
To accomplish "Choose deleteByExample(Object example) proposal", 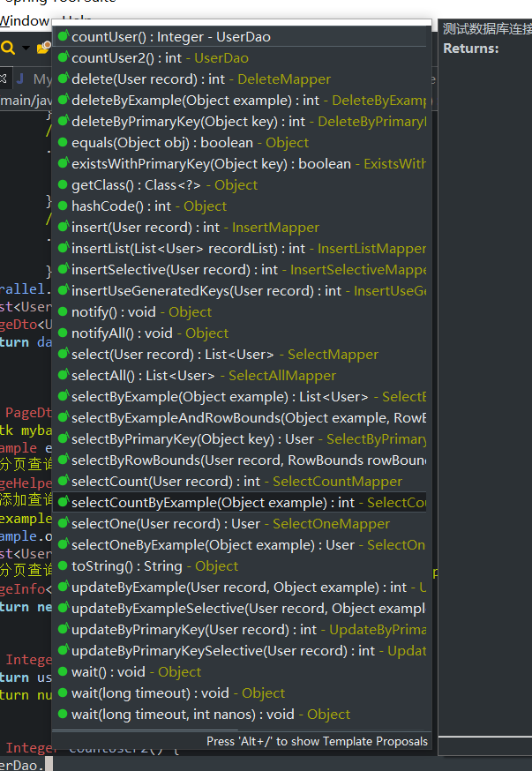I will tap(239, 101).
